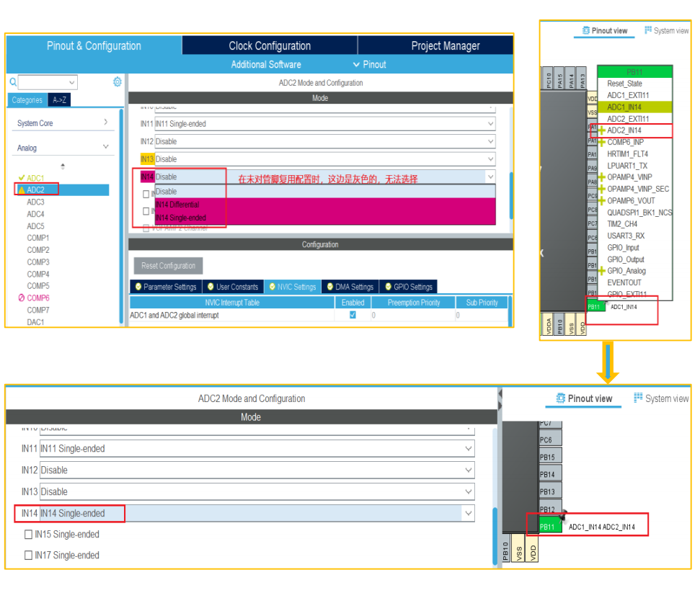
Task: Click the GPIO Settings status dot icon
Action: pyautogui.click(x=389, y=287)
